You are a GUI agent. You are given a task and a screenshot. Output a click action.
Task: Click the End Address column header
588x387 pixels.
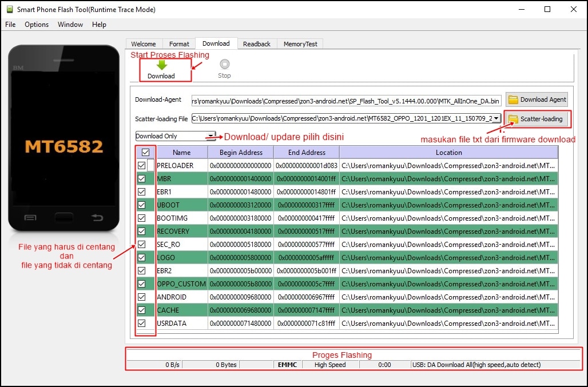coord(307,153)
